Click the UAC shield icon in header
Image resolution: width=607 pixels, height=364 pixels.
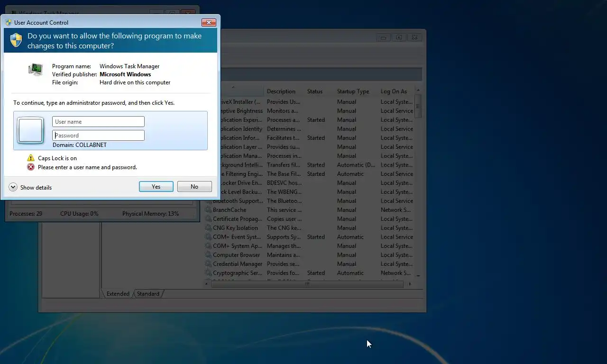(16, 40)
